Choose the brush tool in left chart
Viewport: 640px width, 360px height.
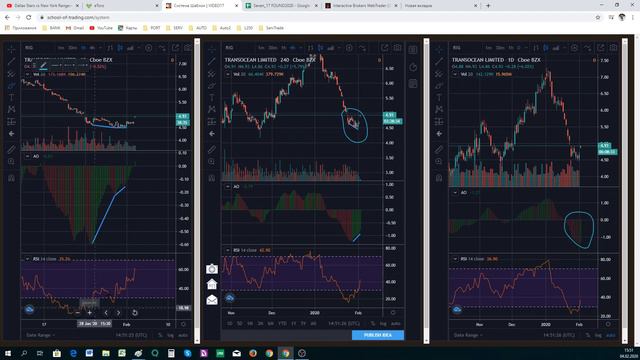click(x=11, y=86)
